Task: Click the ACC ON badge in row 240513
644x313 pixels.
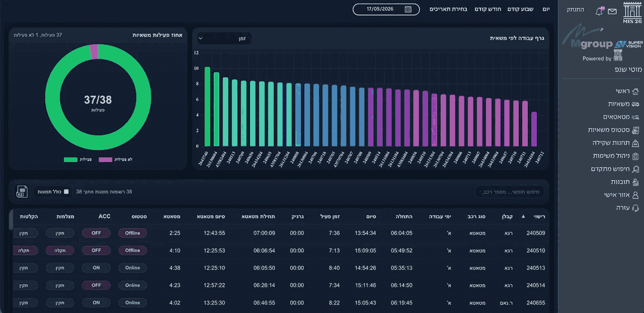Action: pyautogui.click(x=96, y=268)
